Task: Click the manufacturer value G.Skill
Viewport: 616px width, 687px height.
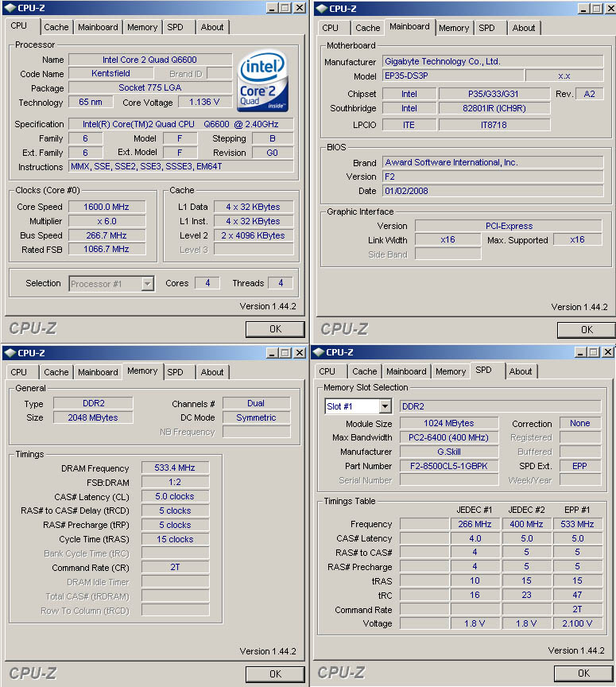Action: pos(448,452)
